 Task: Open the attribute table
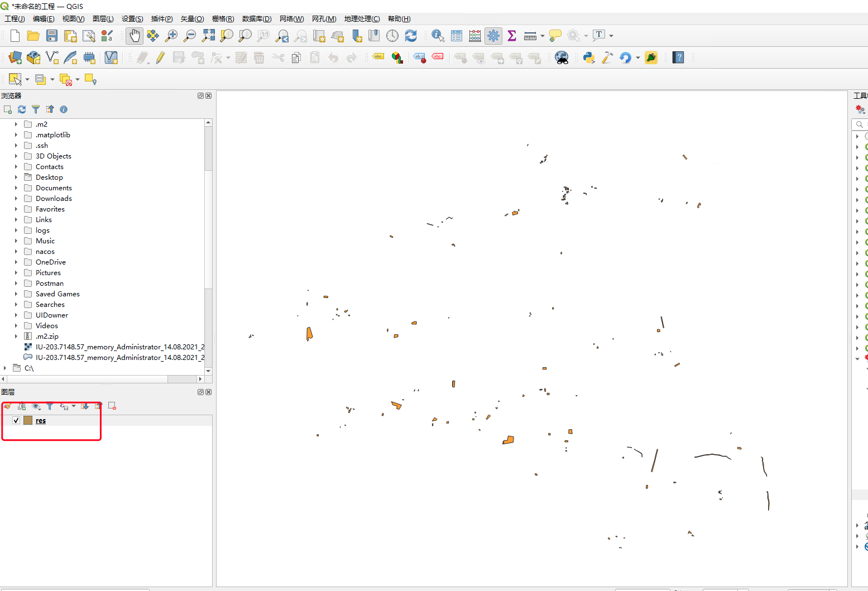tap(457, 36)
